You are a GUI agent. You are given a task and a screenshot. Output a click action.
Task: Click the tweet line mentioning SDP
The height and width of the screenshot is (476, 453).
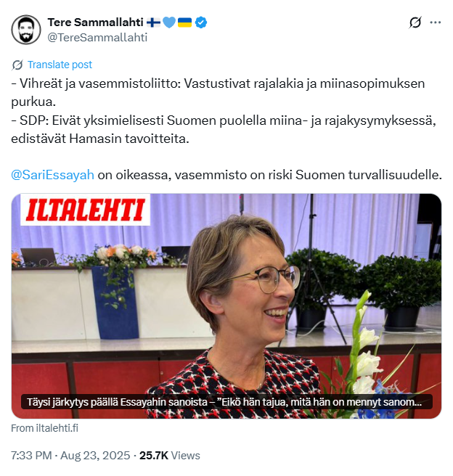click(x=224, y=130)
